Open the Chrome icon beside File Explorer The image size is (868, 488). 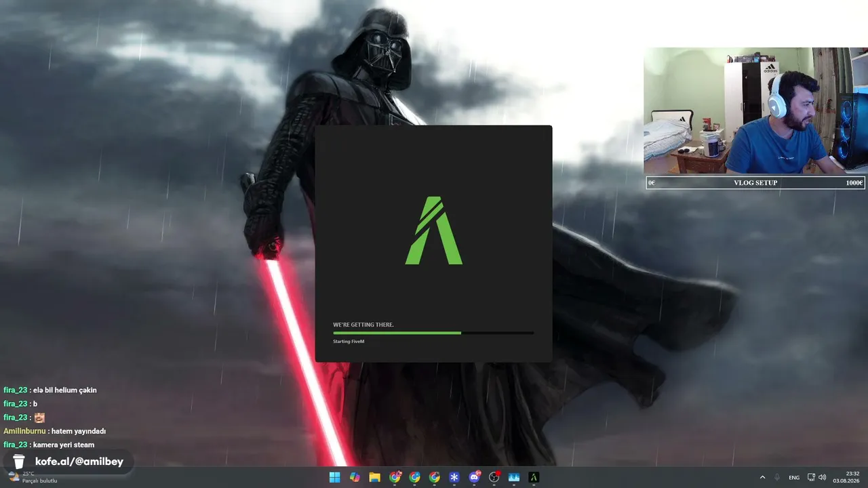(x=395, y=477)
